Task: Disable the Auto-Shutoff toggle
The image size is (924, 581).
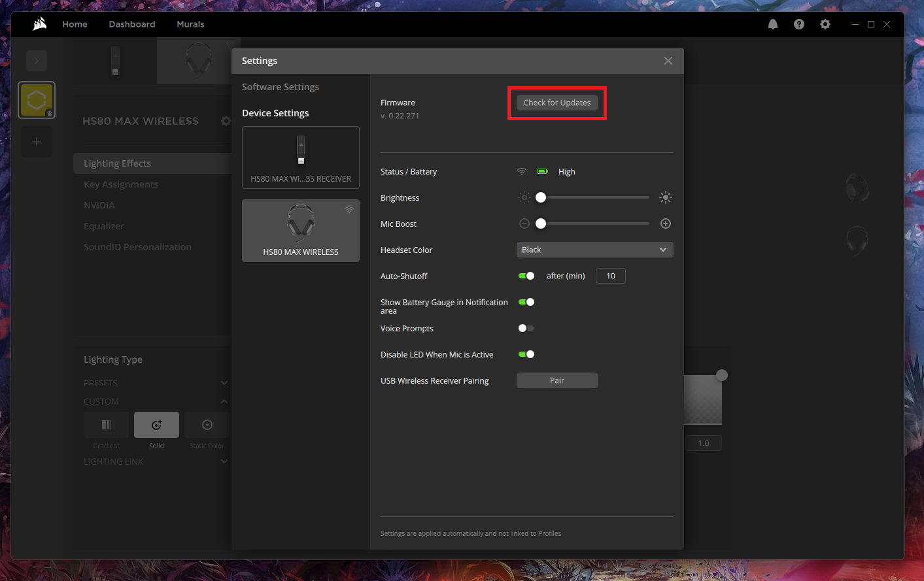Action: coord(526,276)
